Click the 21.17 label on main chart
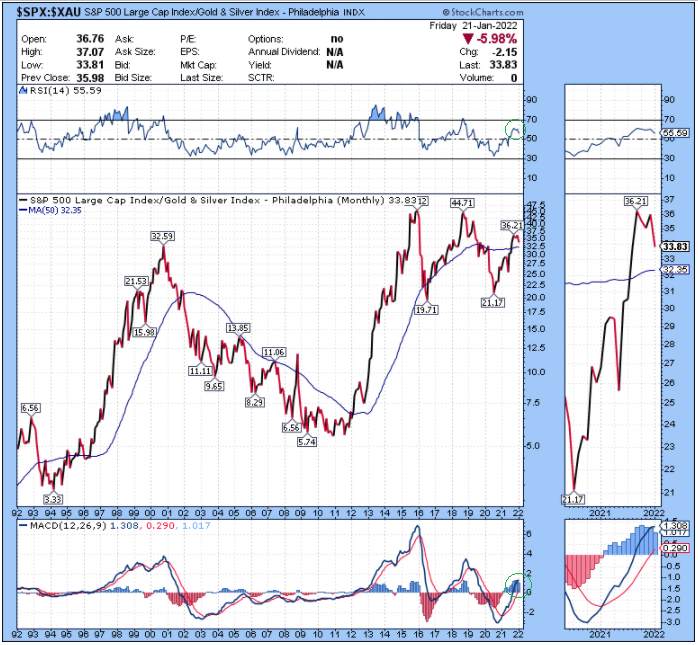This screenshot has height=645, width=698. pyautogui.click(x=493, y=303)
